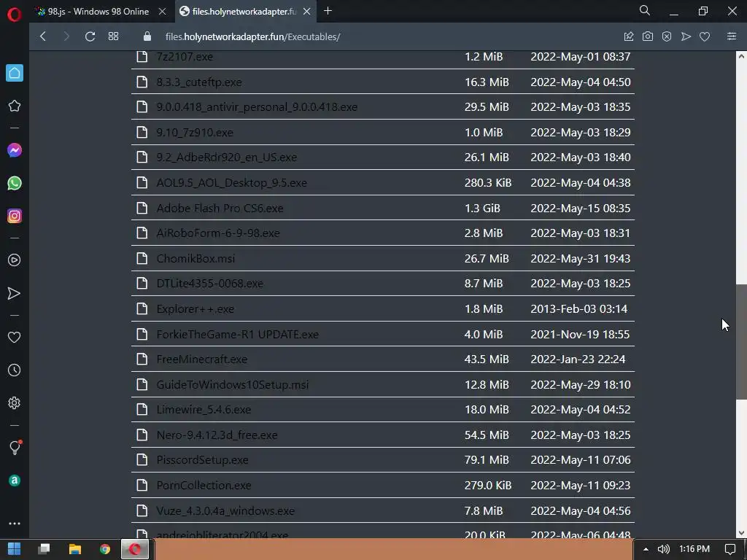The image size is (747, 560).
Task: Open the volume control in the tray
Action: [664, 549]
